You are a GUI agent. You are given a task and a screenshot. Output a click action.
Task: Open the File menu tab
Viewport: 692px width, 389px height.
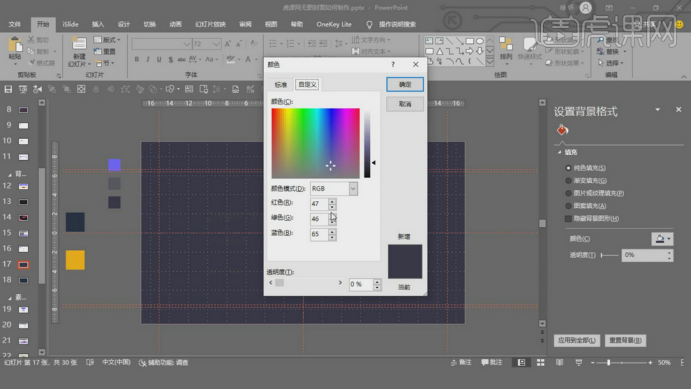[x=15, y=24]
